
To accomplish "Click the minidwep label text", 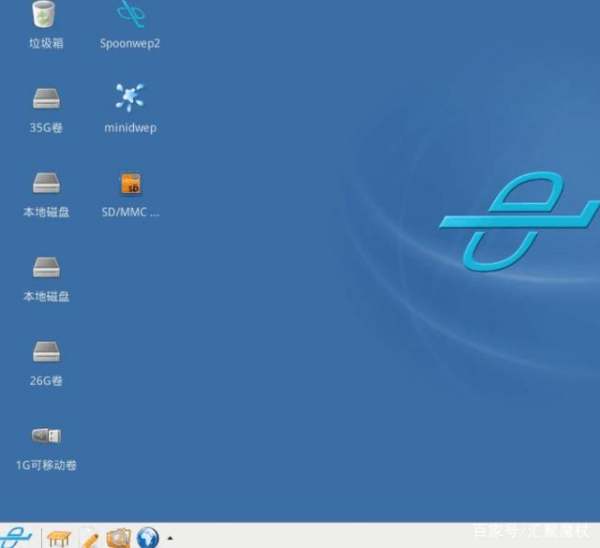I will 130,128.
